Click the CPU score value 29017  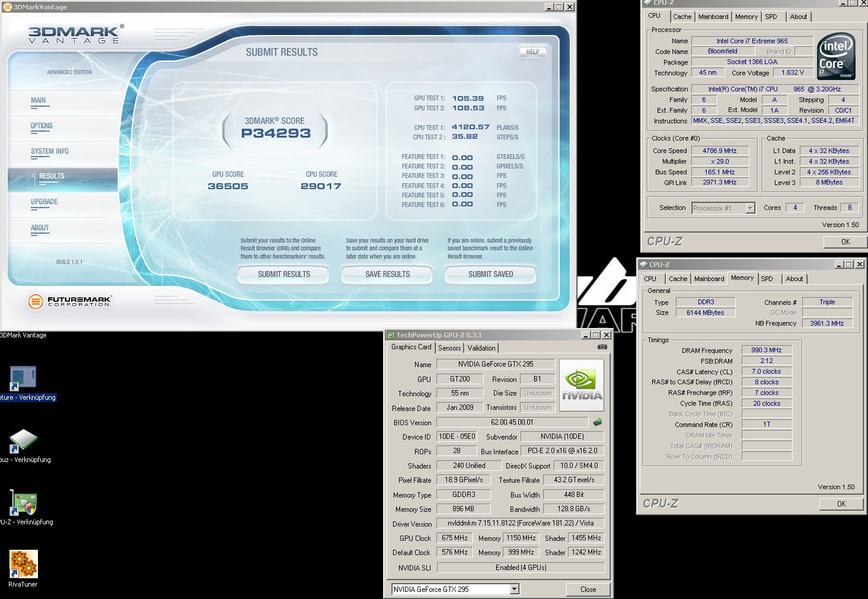tap(321, 186)
